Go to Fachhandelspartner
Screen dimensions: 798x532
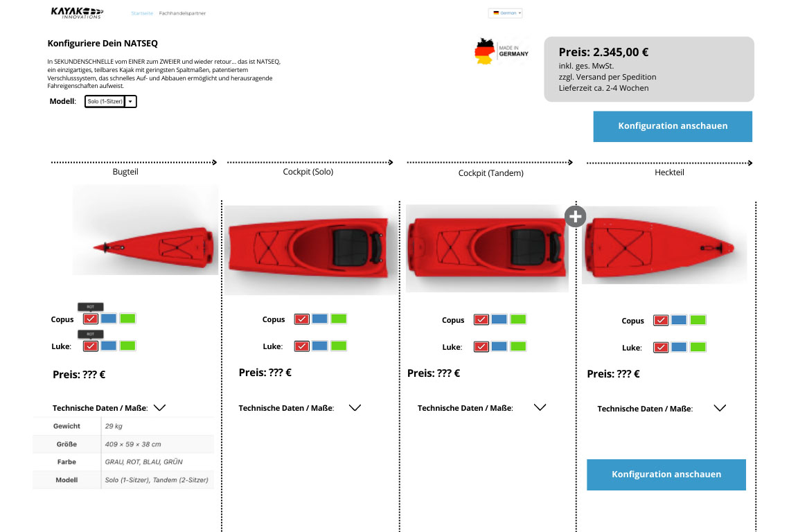(x=181, y=12)
